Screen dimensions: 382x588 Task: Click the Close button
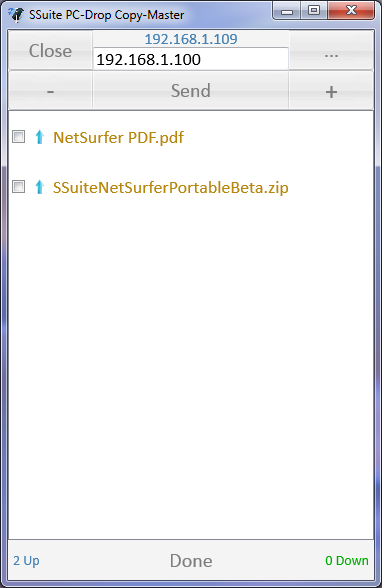51,50
